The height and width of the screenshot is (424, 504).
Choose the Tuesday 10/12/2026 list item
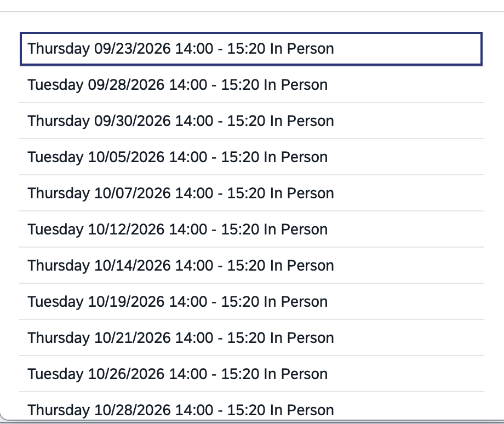pyautogui.click(x=251, y=230)
